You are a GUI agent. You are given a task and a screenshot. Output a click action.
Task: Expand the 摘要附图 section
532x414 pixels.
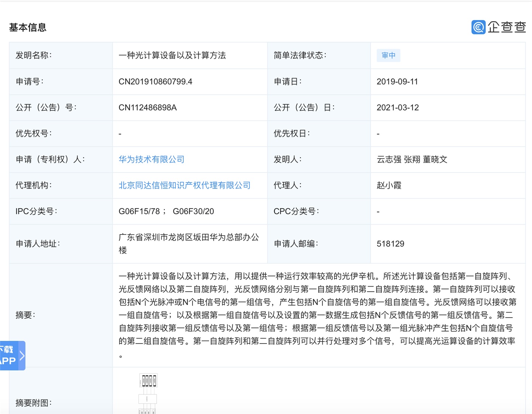pyautogui.click(x=33, y=403)
